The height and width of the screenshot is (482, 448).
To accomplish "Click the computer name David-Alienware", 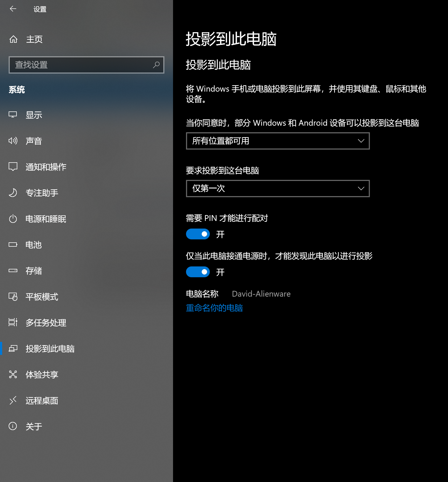I will pos(261,294).
